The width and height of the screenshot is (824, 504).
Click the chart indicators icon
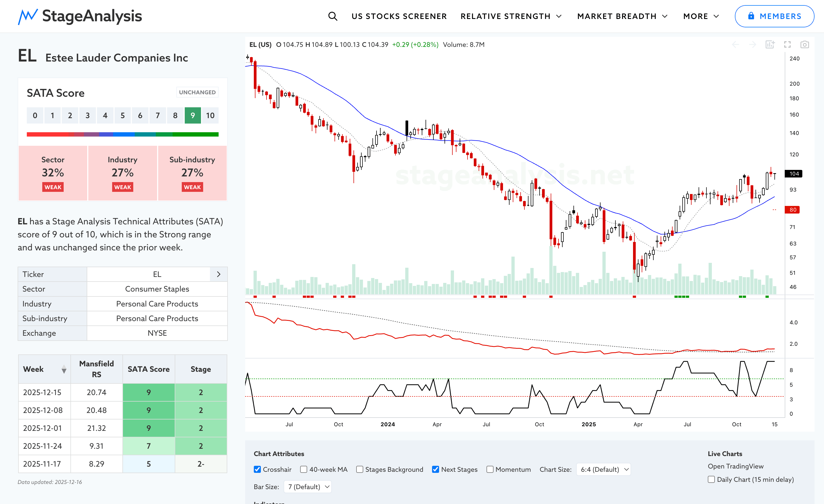click(x=770, y=44)
